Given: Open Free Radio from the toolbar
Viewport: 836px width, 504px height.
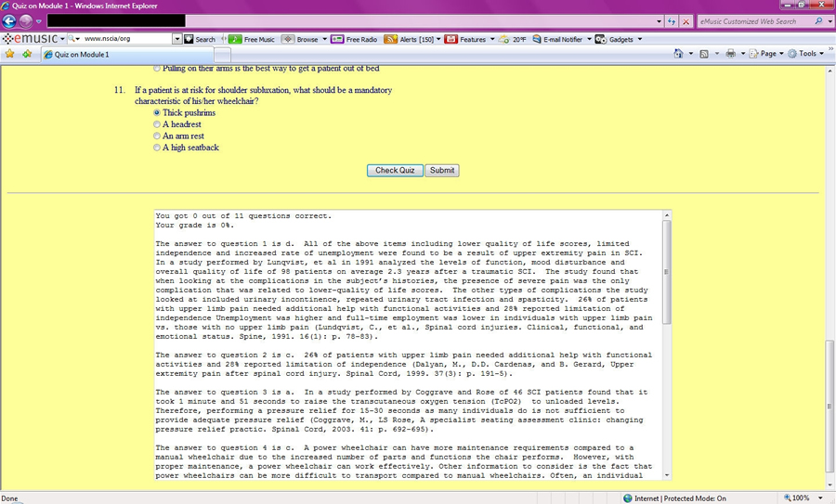Looking at the screenshot, I should point(354,39).
